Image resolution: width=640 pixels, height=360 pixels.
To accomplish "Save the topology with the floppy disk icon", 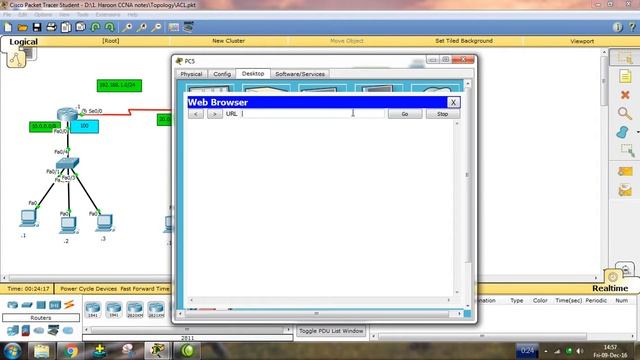I will (x=37, y=27).
